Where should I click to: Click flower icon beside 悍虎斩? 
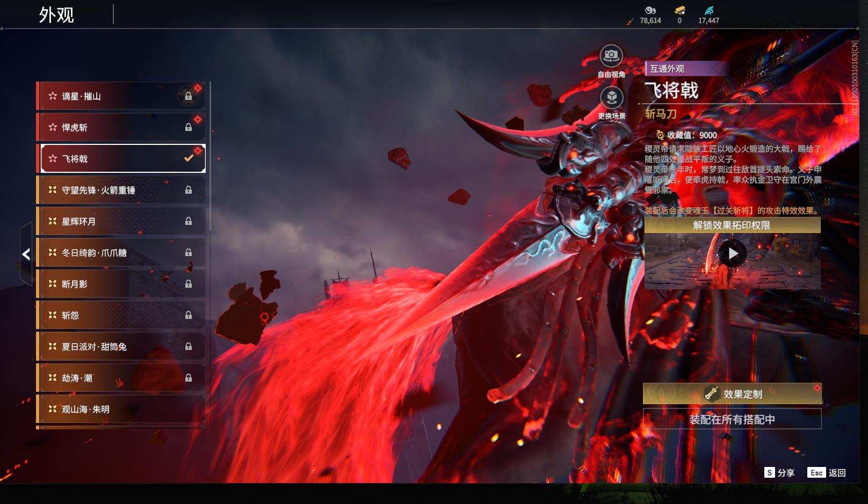(53, 127)
